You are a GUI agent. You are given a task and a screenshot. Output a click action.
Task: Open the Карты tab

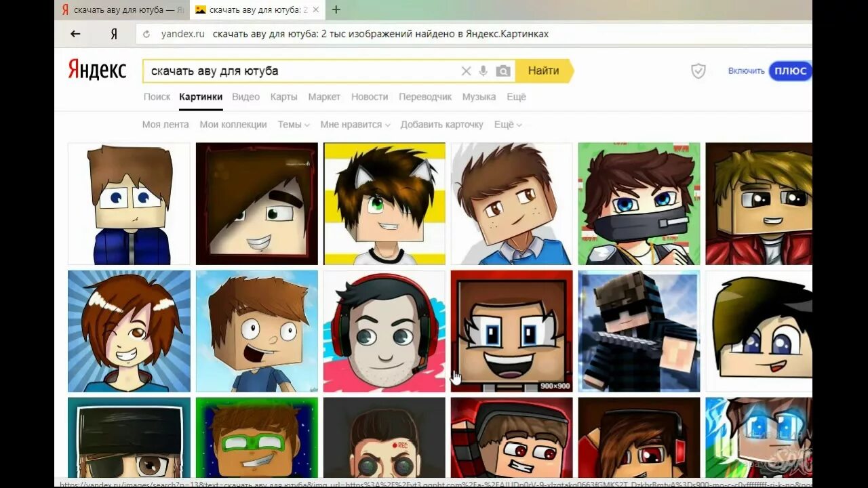pyautogui.click(x=283, y=97)
